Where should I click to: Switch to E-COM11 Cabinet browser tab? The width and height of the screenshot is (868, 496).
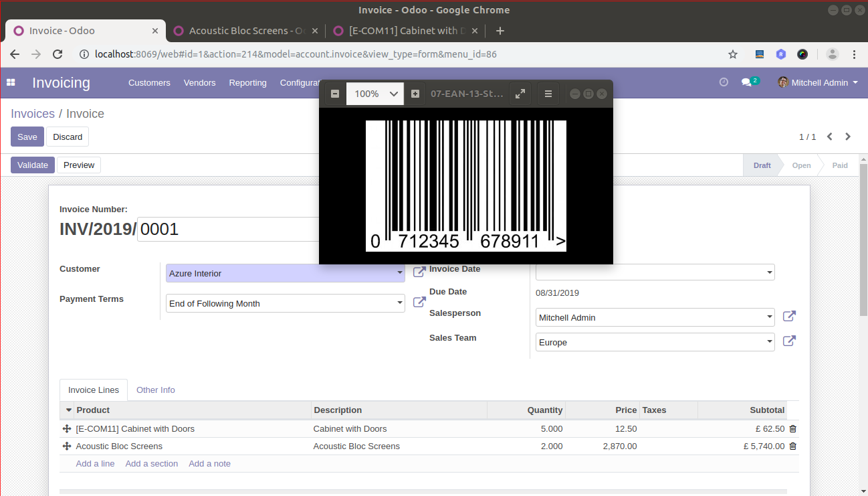[x=403, y=31]
